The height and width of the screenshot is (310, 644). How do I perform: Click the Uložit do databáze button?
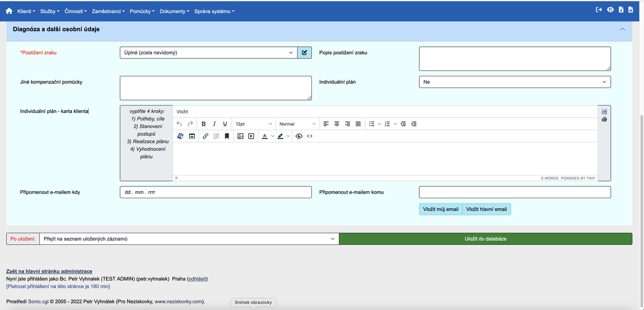pyautogui.click(x=485, y=239)
